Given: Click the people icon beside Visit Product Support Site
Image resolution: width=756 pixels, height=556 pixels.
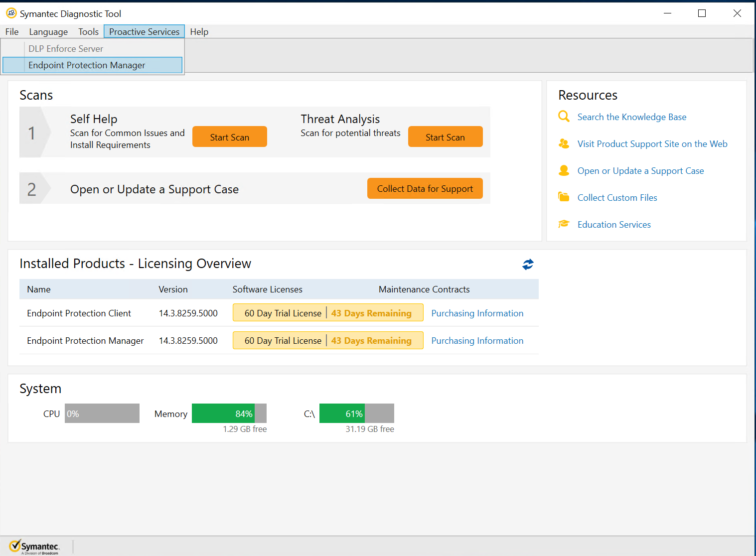Looking at the screenshot, I should (564, 143).
